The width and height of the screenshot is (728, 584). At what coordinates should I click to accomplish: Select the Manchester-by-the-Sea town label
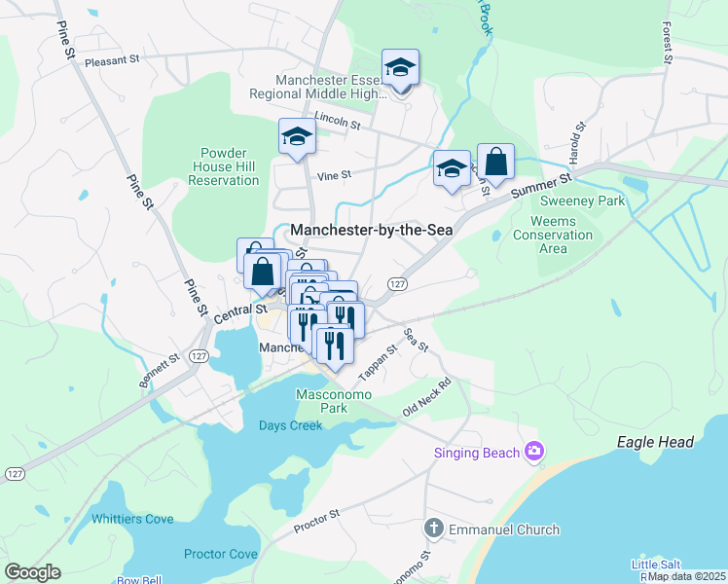tap(372, 230)
